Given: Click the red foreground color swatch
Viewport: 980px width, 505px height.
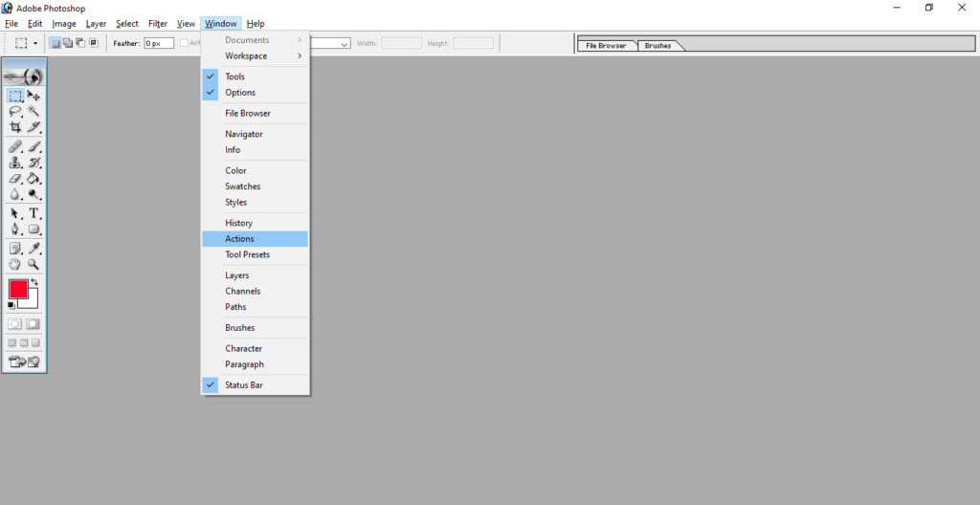Looking at the screenshot, I should (x=19, y=289).
